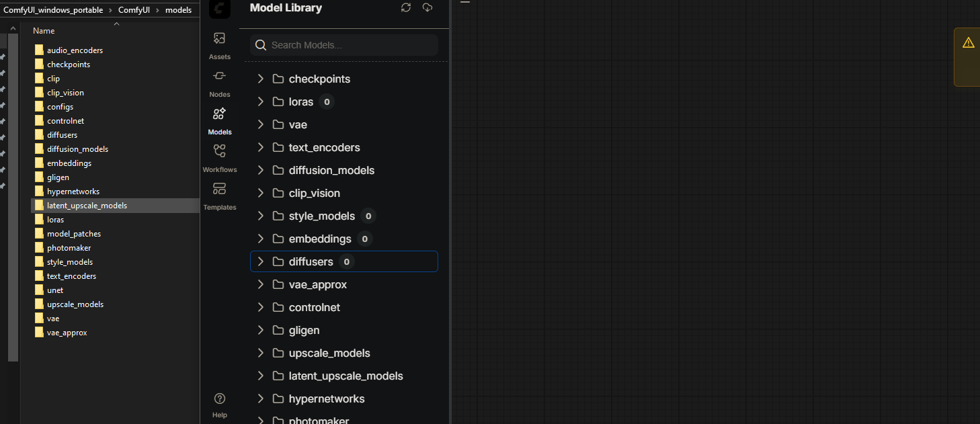Expand the checkpoints folder chevron
980x424 pixels.
261,79
